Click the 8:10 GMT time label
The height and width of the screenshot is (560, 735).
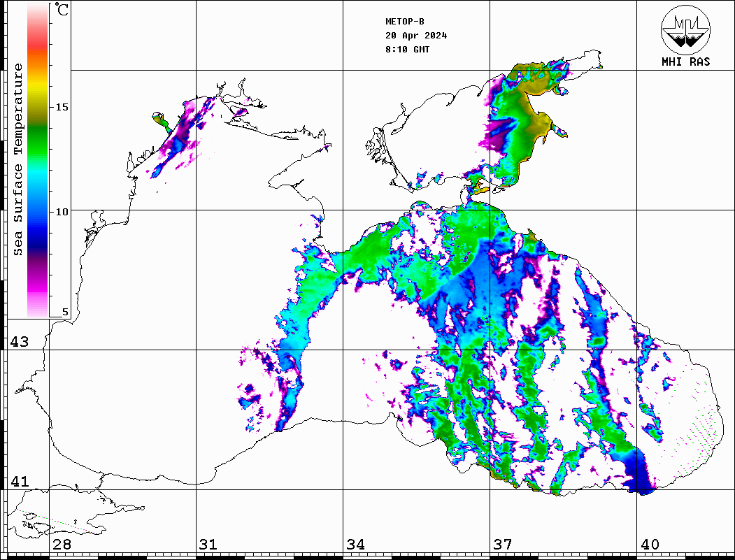(408, 50)
